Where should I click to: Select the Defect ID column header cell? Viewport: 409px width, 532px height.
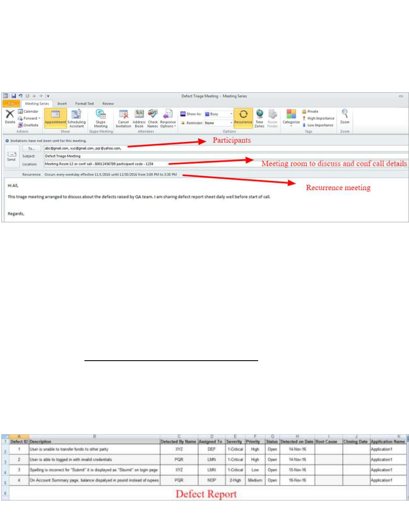[x=19, y=441]
